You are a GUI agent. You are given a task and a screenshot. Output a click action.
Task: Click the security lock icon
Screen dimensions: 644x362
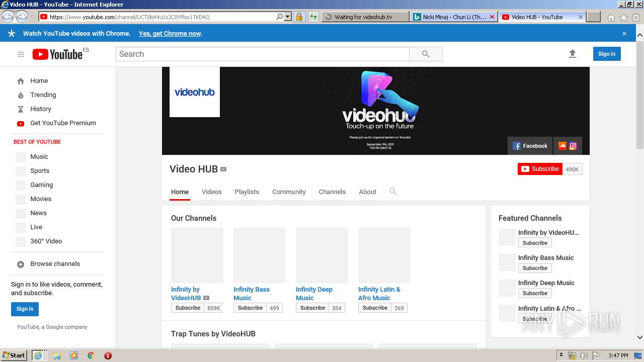(x=299, y=17)
